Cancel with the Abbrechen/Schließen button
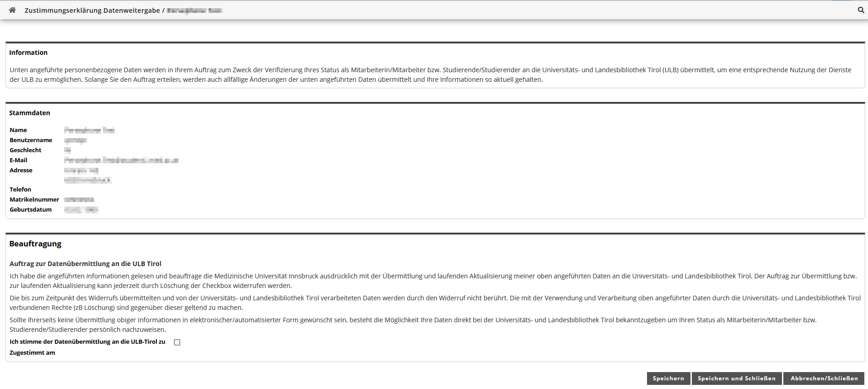The height and width of the screenshot is (389, 868). [824, 378]
